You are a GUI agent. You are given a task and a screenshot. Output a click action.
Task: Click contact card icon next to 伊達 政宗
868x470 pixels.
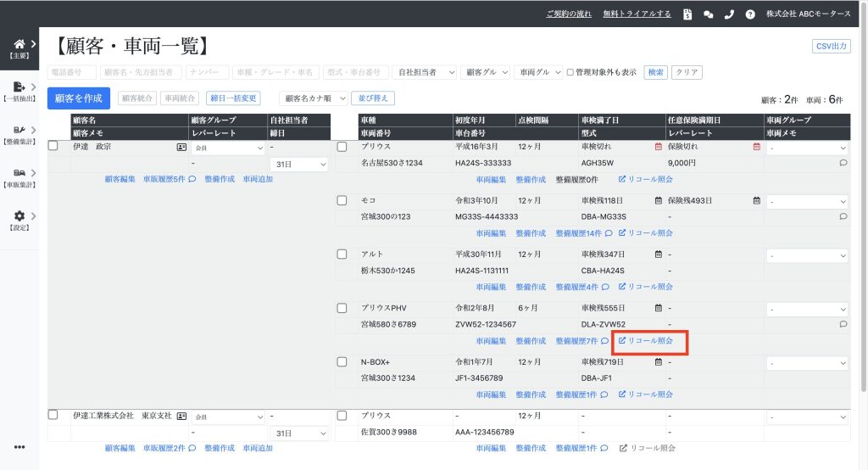181,147
